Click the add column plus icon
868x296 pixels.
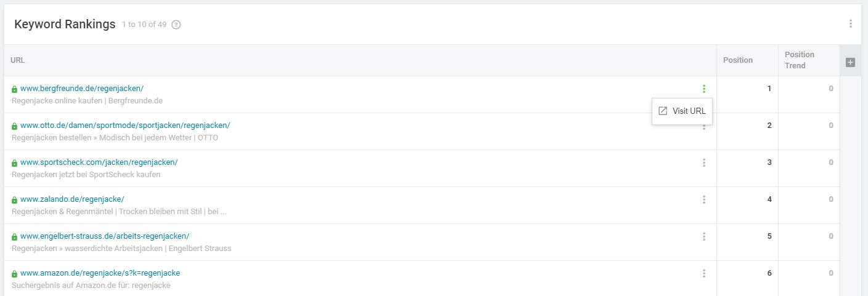coord(850,62)
